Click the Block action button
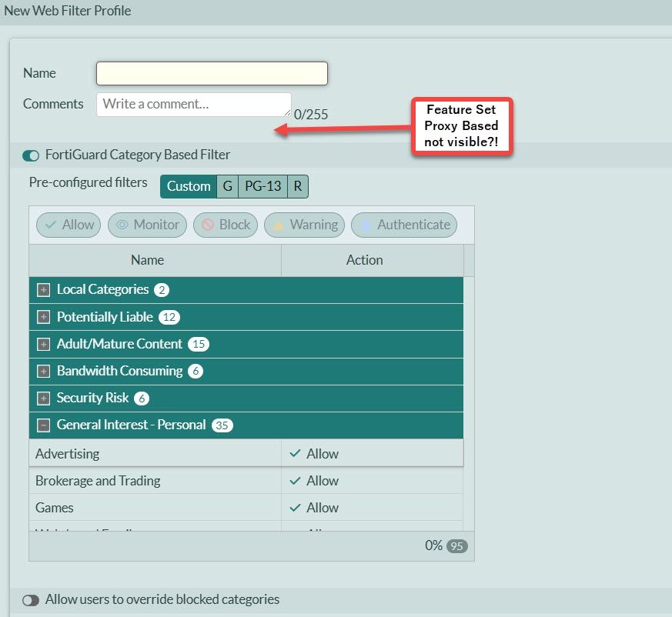Image resolution: width=672 pixels, height=617 pixels. coord(226,225)
